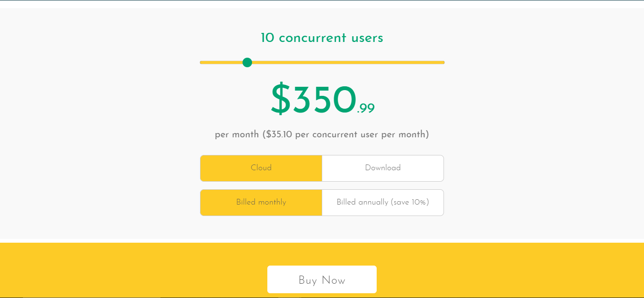
Task: Click the $35.10 per-user rate text
Action: pos(279,134)
